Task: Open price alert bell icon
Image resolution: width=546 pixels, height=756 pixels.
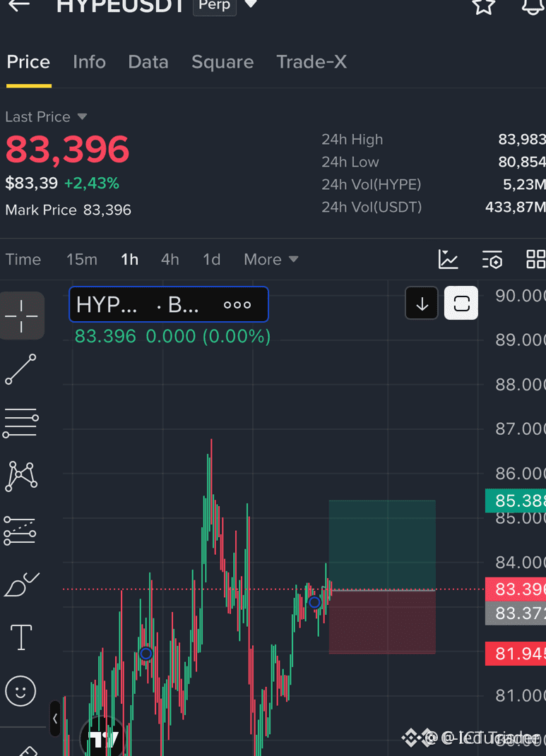Action: [533, 6]
